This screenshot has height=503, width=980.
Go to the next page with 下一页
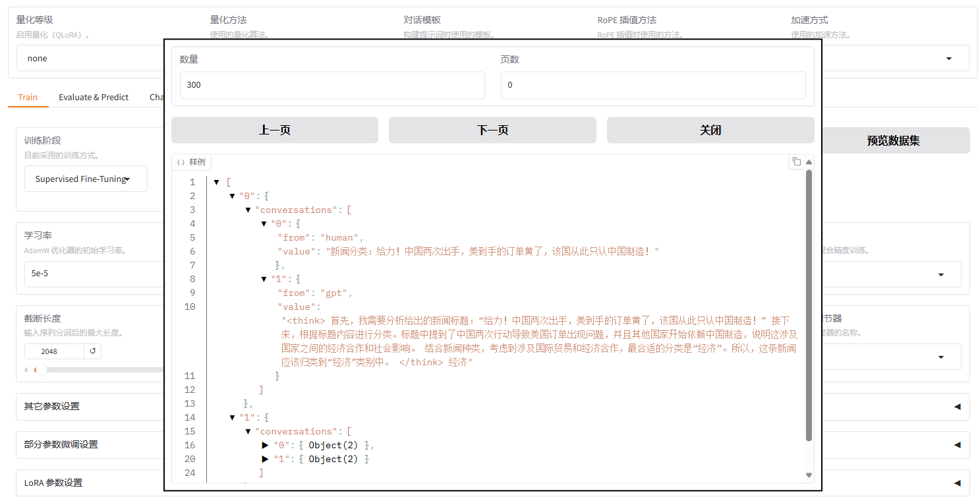click(492, 131)
